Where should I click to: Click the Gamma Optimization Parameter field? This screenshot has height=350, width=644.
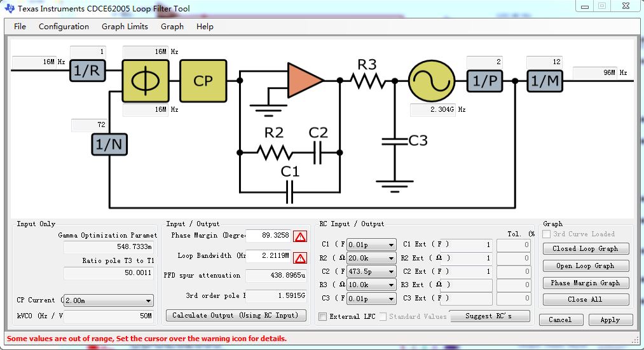[x=109, y=247]
